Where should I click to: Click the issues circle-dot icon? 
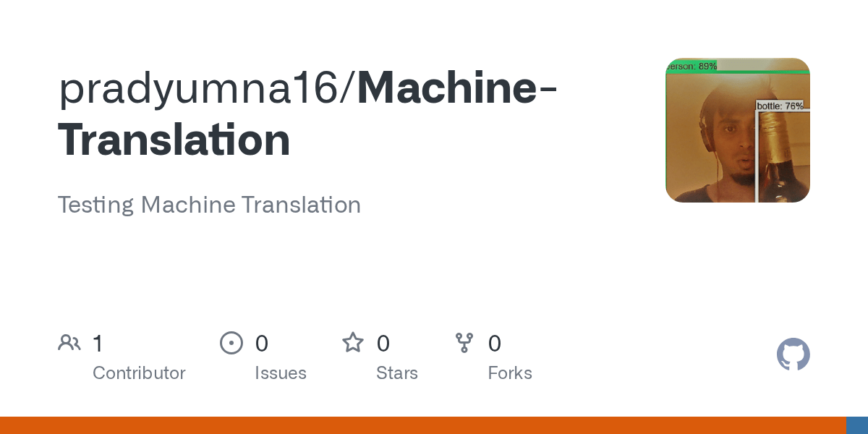click(231, 343)
